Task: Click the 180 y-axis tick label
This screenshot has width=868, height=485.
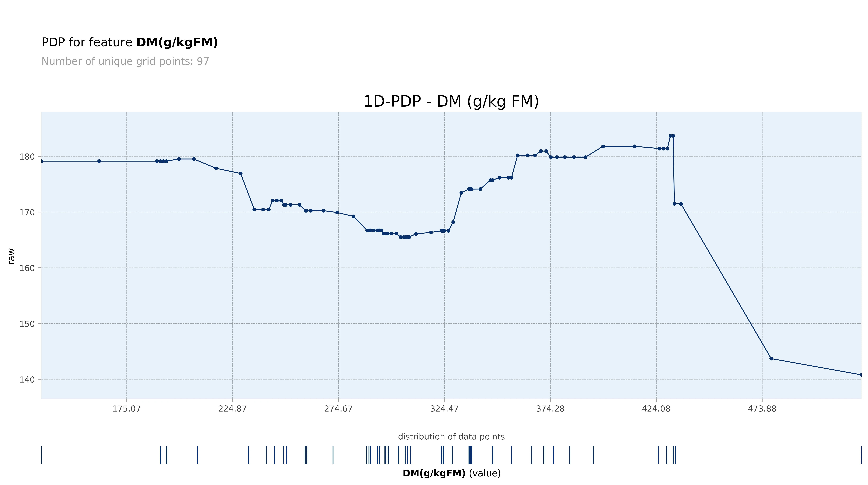Action: 27,157
